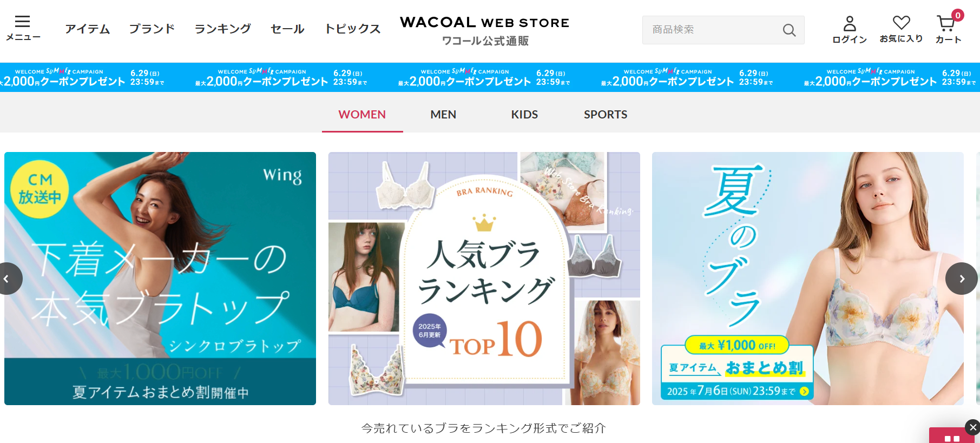Click the carousel previous arrow
Screen dimensions: 980x443
pos(6,279)
